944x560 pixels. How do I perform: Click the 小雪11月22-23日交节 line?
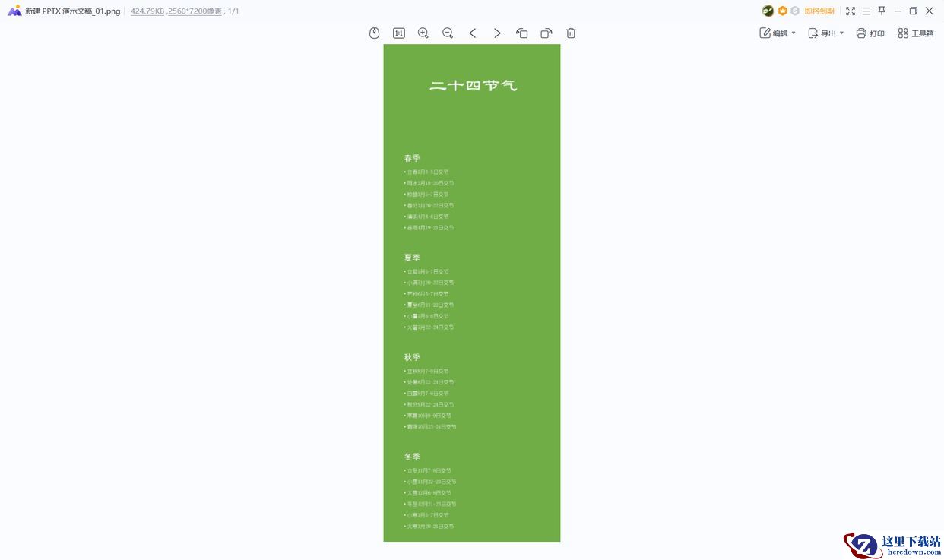[x=430, y=482]
